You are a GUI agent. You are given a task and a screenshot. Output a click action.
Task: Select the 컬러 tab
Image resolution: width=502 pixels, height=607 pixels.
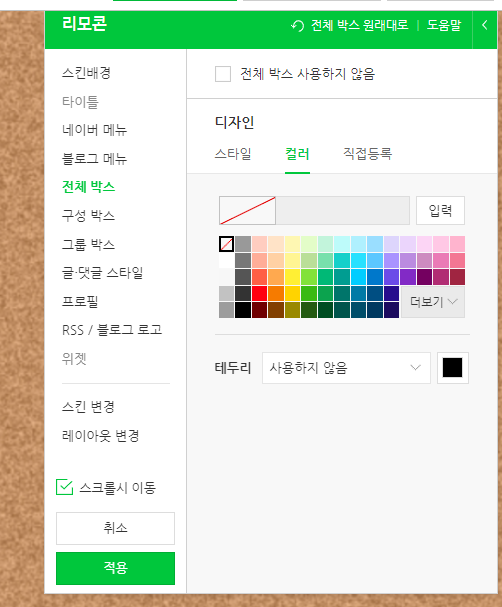point(297,154)
